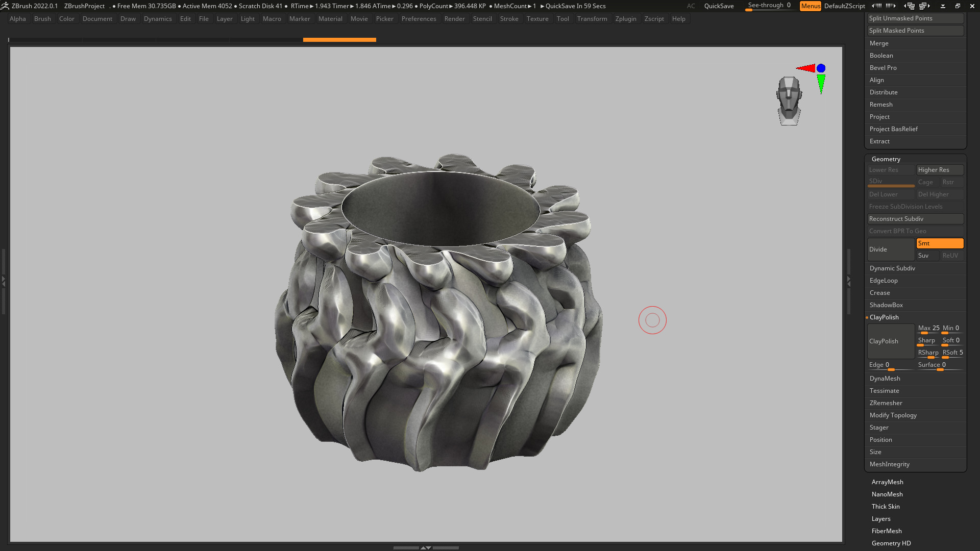Click the left tray divider arrow handle
The height and width of the screenshot is (551, 980).
[x=3, y=281]
